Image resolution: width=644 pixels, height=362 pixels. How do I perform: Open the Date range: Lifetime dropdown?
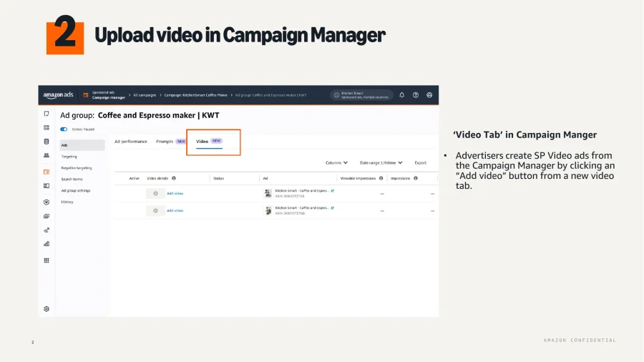[x=381, y=162]
